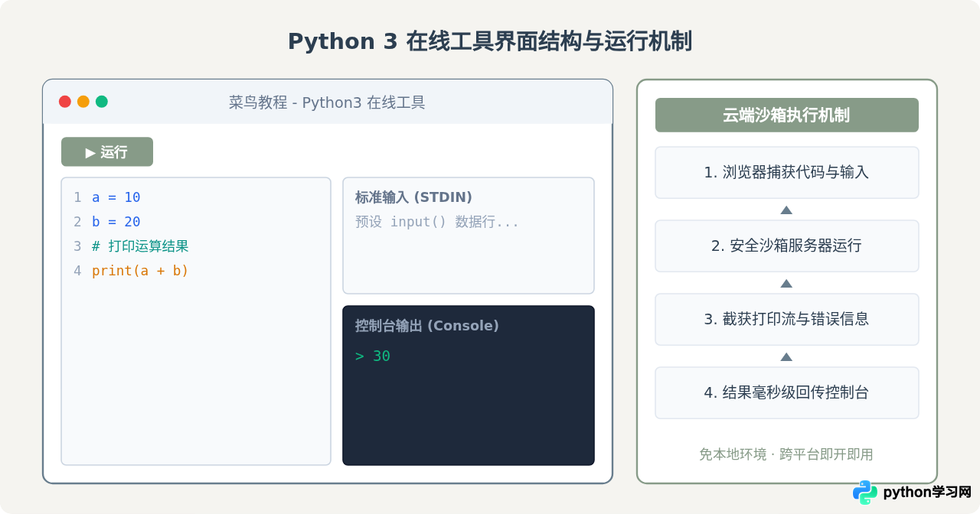Click the main title Python 3 在线工具界面结构与运行机制

coord(490,41)
